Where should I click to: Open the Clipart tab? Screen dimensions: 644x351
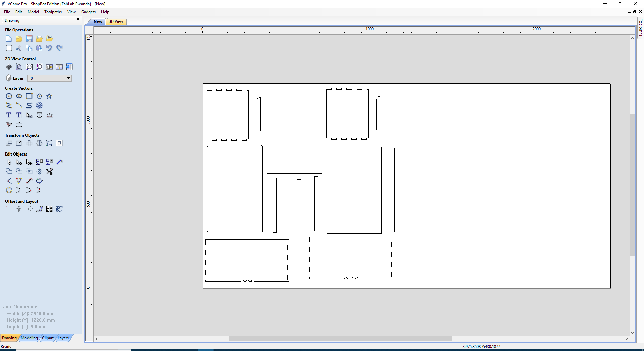tap(48, 338)
